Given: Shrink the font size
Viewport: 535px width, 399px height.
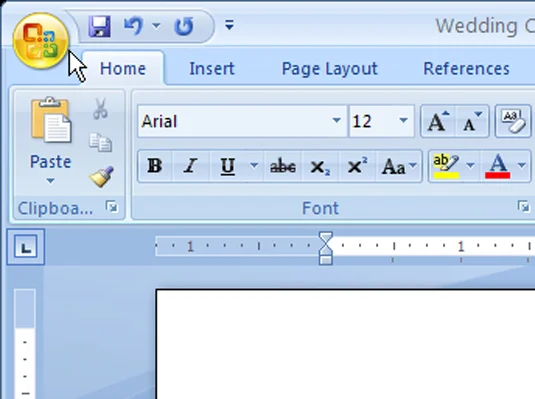Looking at the screenshot, I should [x=472, y=121].
